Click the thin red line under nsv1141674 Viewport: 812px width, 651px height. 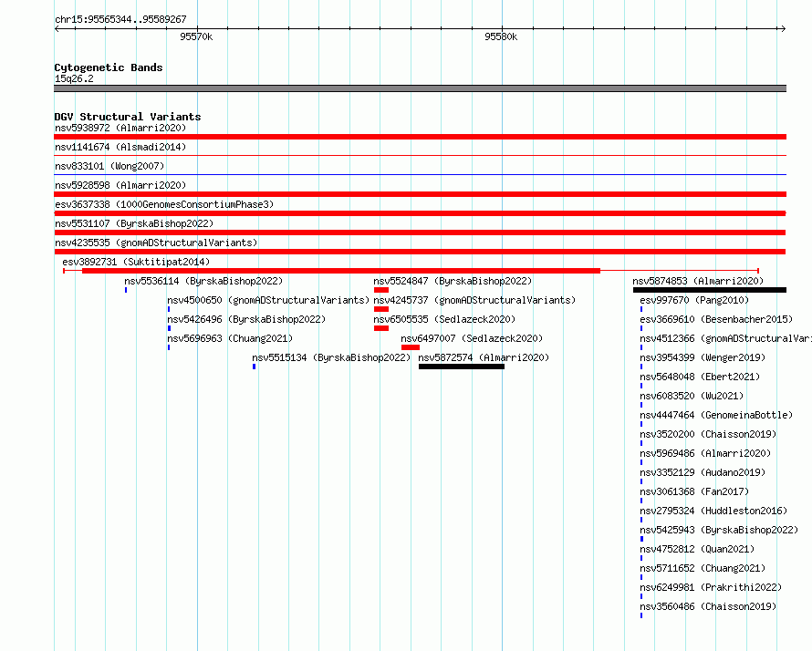[420, 156]
